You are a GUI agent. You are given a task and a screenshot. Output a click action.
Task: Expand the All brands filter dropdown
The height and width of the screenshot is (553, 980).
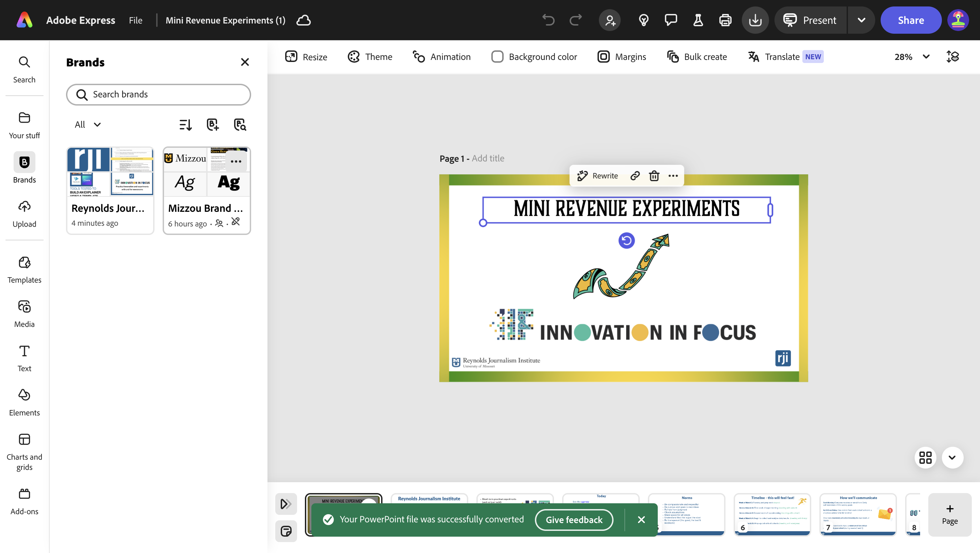click(87, 124)
